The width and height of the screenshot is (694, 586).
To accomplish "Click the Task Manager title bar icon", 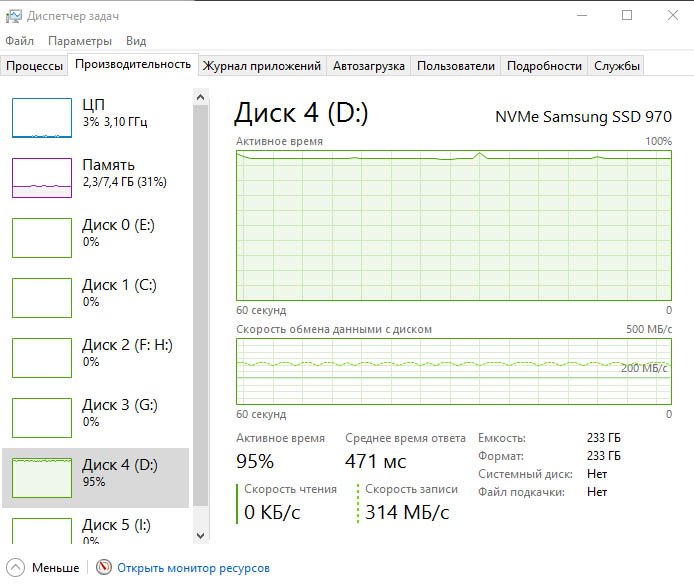I will click(x=13, y=16).
